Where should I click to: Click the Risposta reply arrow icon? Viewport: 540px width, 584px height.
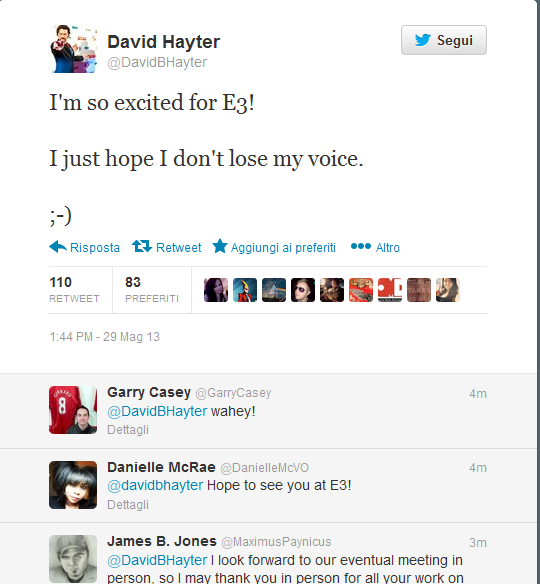tap(58, 247)
